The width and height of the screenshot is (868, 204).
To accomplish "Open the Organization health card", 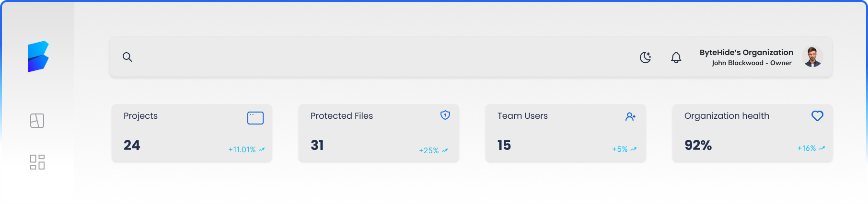I will [x=752, y=133].
